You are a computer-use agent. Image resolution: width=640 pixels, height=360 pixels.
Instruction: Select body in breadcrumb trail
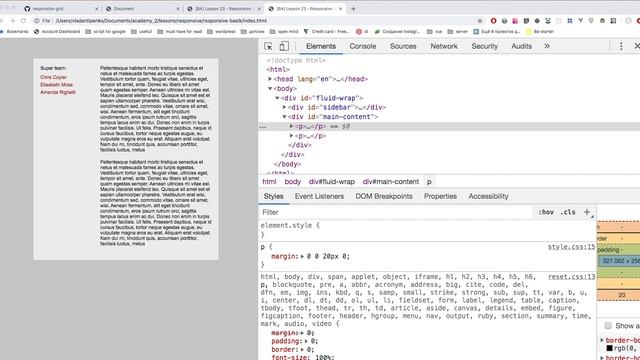tap(293, 182)
